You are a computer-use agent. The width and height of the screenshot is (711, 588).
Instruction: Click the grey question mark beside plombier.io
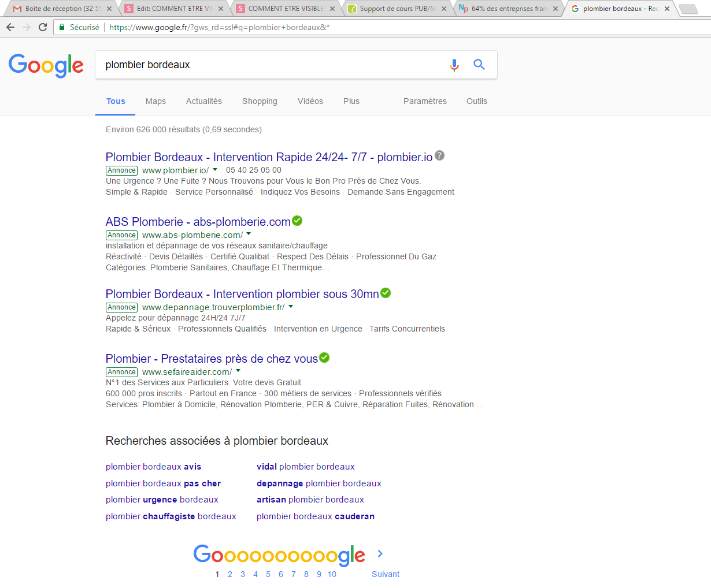click(x=440, y=155)
